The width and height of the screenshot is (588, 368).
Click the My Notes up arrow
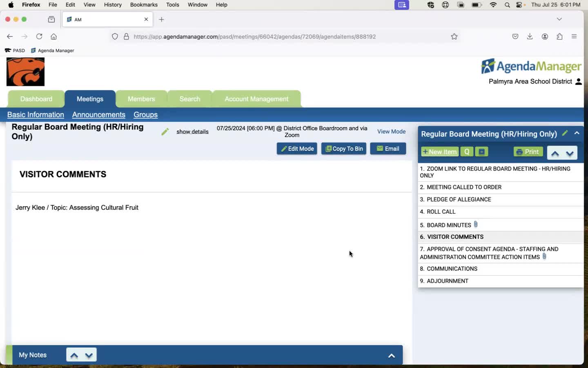coord(74,355)
